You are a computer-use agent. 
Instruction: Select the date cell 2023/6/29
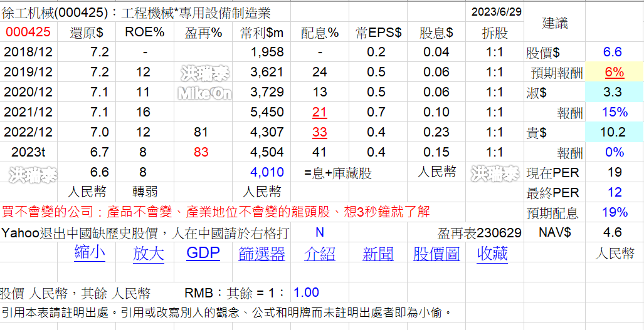(496, 12)
